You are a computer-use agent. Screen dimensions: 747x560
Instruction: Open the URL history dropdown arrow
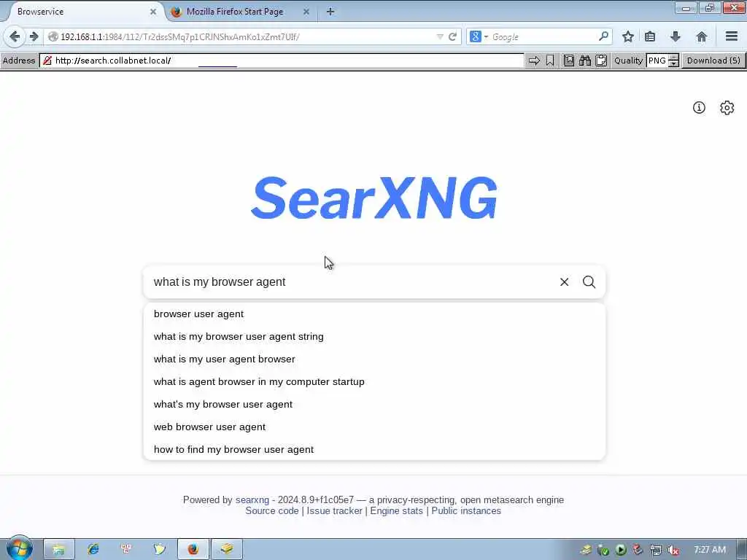[x=440, y=36]
